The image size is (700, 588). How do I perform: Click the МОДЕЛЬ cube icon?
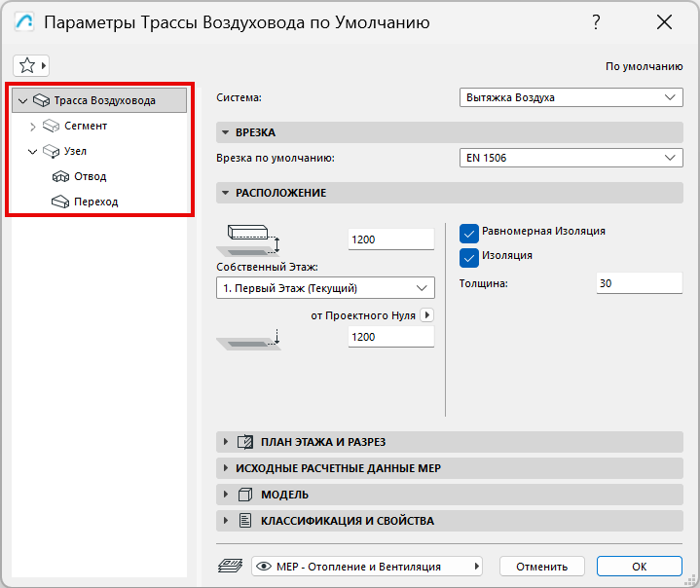[x=245, y=495]
